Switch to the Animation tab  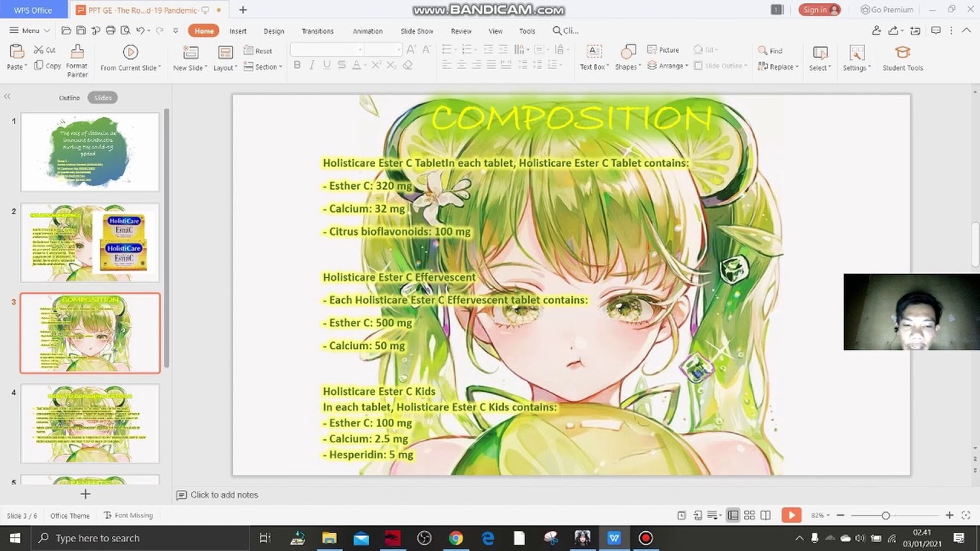(367, 31)
